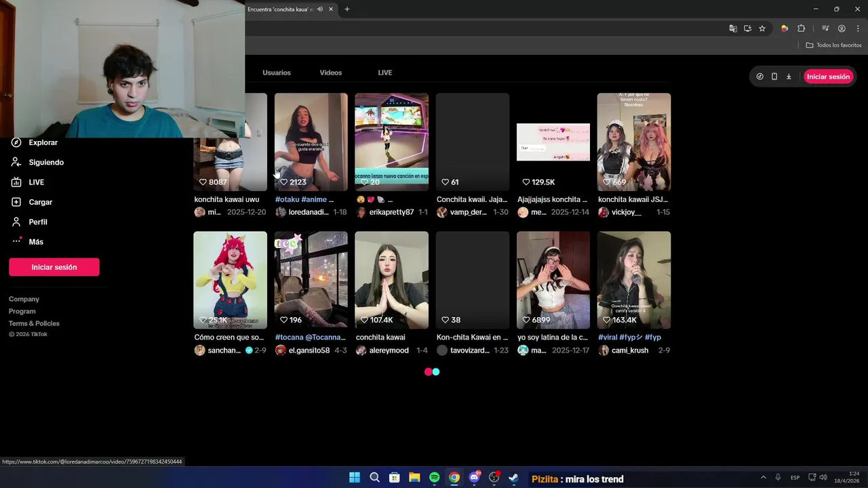Screen dimensions: 868x488
Task: Open cami_krush user profile
Action: (x=630, y=350)
